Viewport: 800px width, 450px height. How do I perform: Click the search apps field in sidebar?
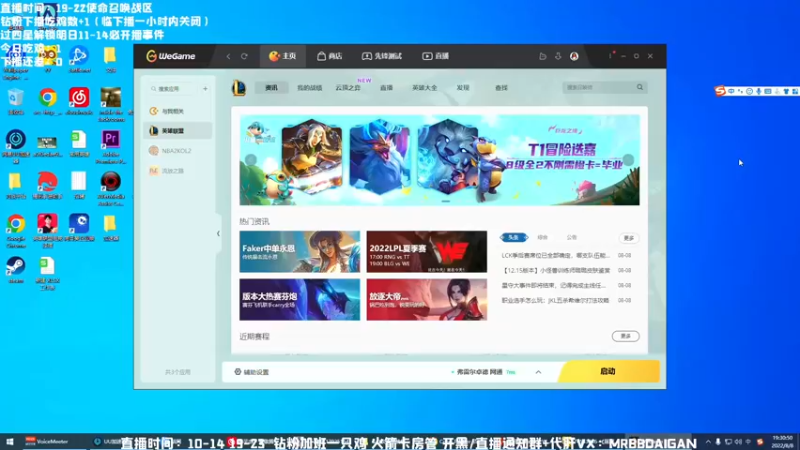click(x=173, y=89)
